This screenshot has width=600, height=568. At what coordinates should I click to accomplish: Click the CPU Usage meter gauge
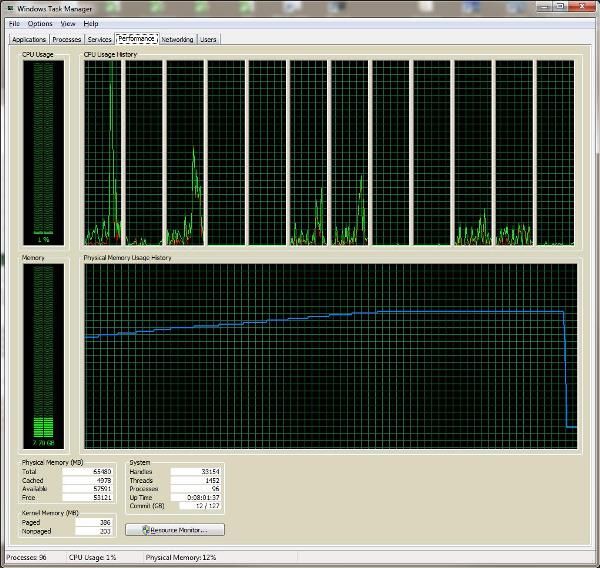point(44,153)
